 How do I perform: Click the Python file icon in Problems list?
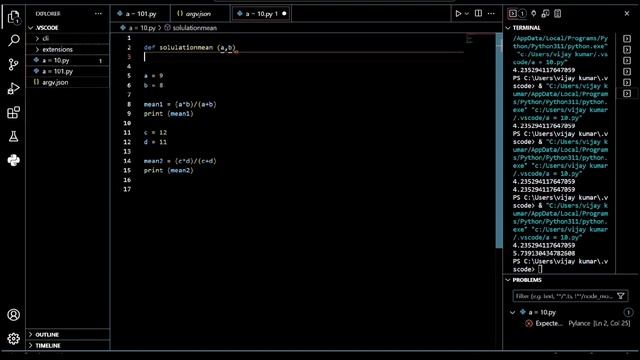(x=523, y=312)
